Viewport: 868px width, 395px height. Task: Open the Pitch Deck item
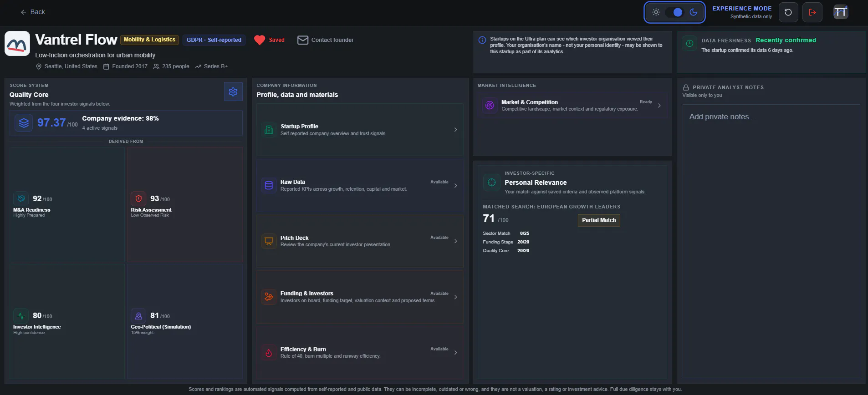pos(360,241)
